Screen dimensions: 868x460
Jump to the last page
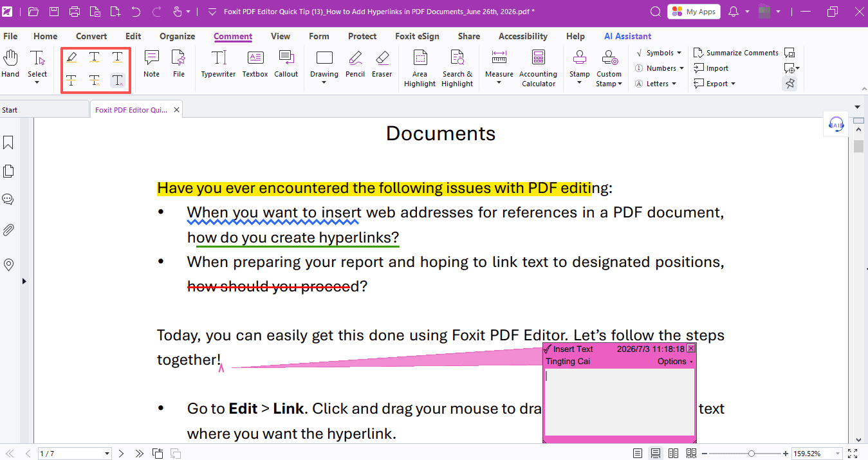tap(139, 454)
